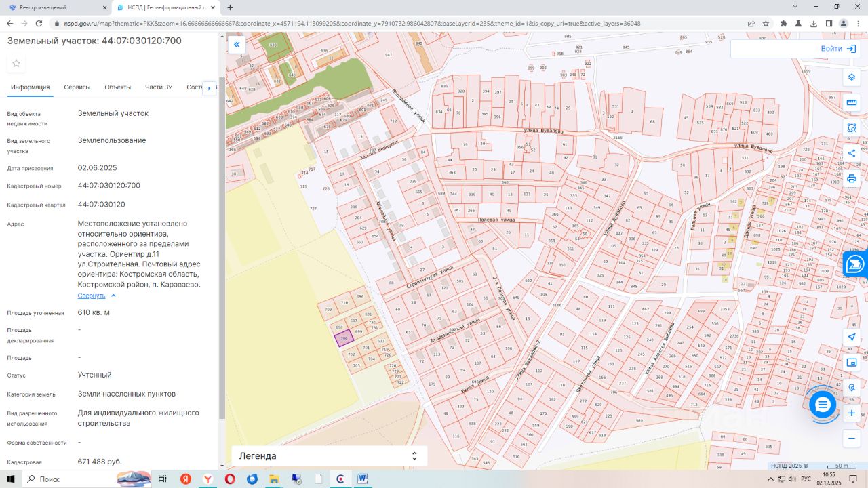The height and width of the screenshot is (488, 868).
Task: Collapse the side info panel
Action: (237, 45)
